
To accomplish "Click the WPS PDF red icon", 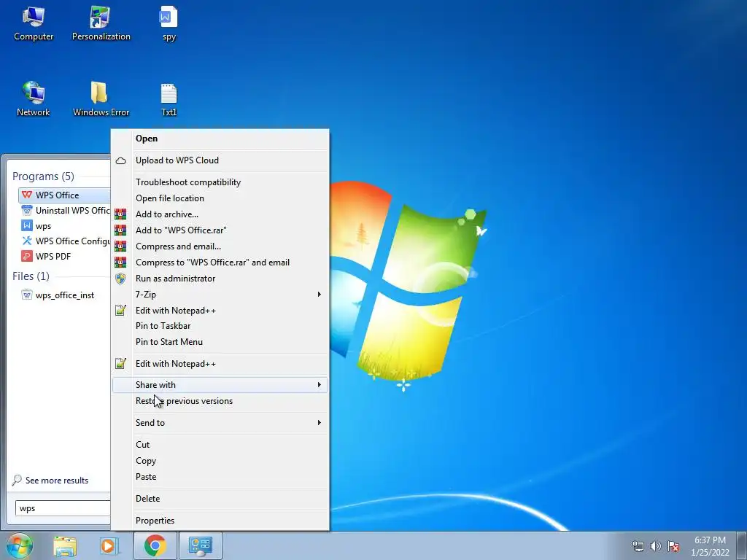I will [27, 256].
